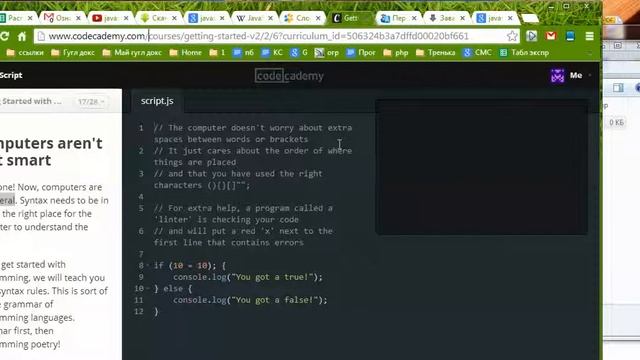Click the page icon in address bar

(x=41, y=36)
